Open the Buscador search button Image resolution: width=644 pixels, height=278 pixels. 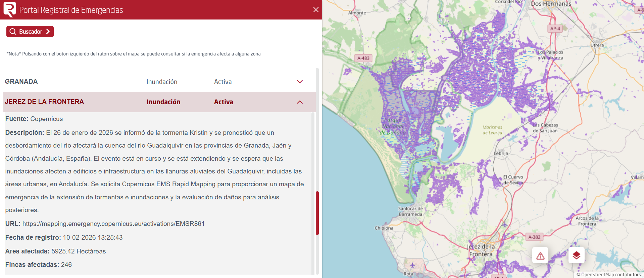(x=30, y=32)
